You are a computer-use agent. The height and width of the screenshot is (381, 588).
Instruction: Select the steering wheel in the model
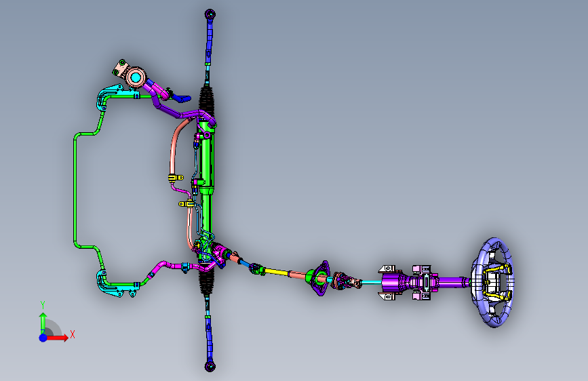pos(494,283)
